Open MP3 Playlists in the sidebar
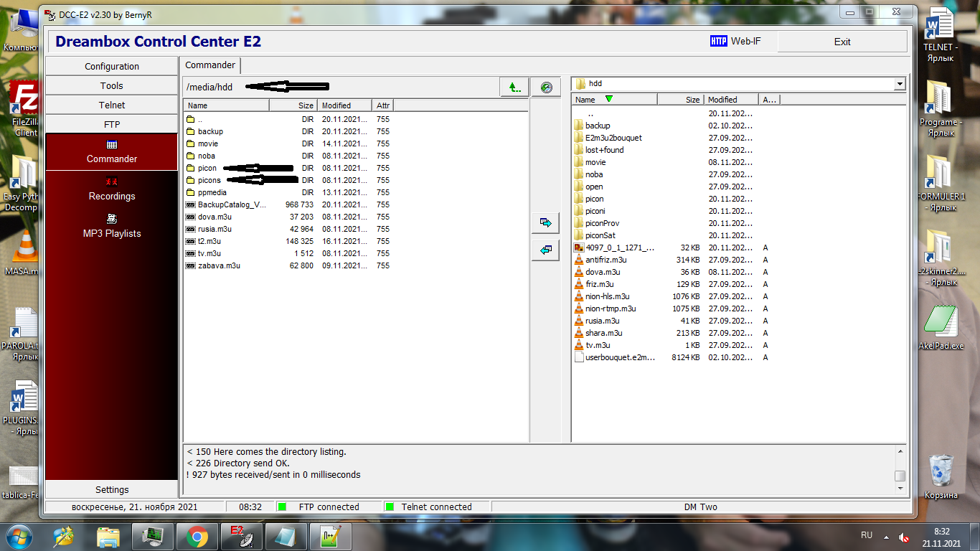The height and width of the screenshot is (551, 980). pyautogui.click(x=111, y=226)
